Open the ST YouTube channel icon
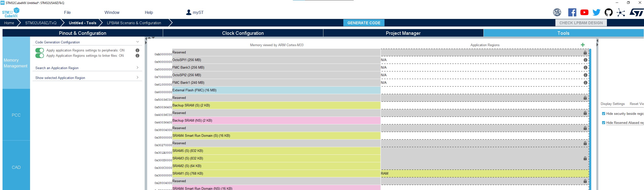This screenshot has width=644, height=190. (x=584, y=12)
